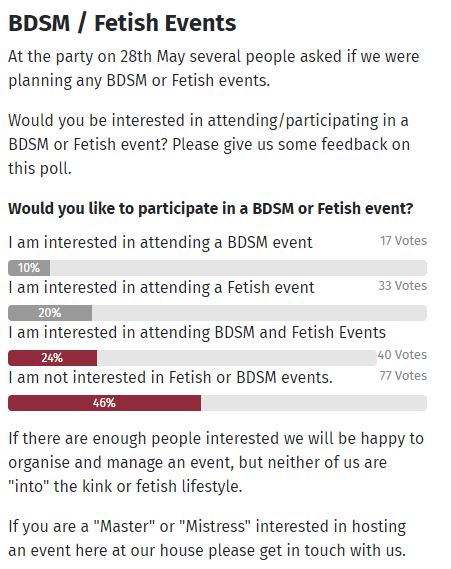Click the 24% red poll bar
451x569 pixels.
(x=192, y=358)
